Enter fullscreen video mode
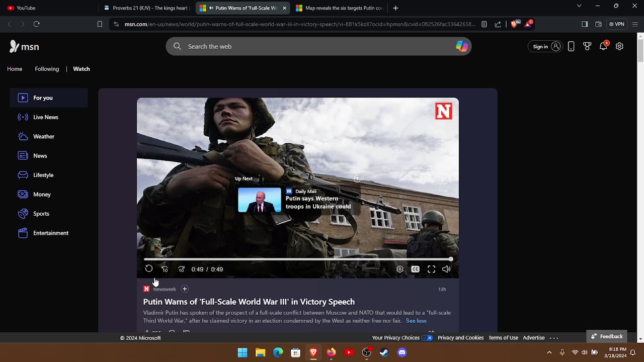Image resolution: width=644 pixels, height=362 pixels. [431, 269]
